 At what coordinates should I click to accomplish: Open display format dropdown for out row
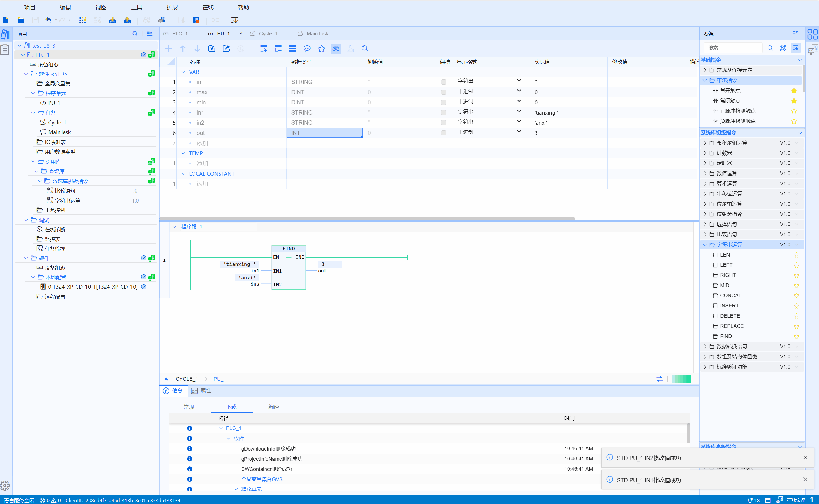point(519,132)
